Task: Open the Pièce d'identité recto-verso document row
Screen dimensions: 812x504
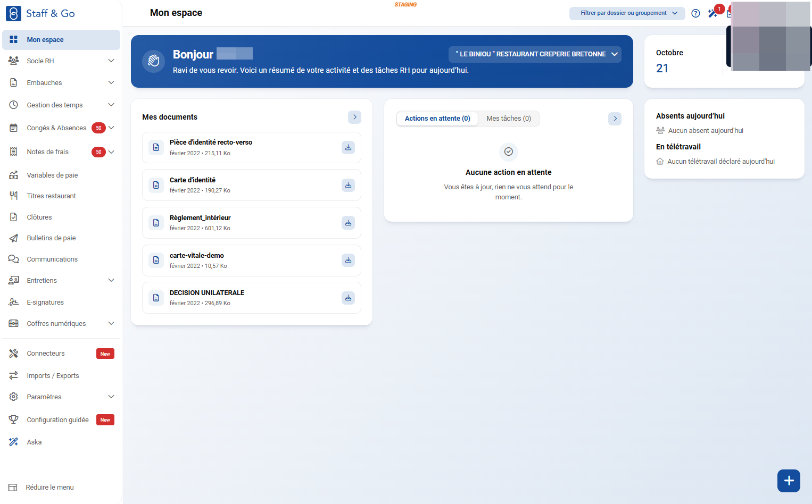Action: 252,147
